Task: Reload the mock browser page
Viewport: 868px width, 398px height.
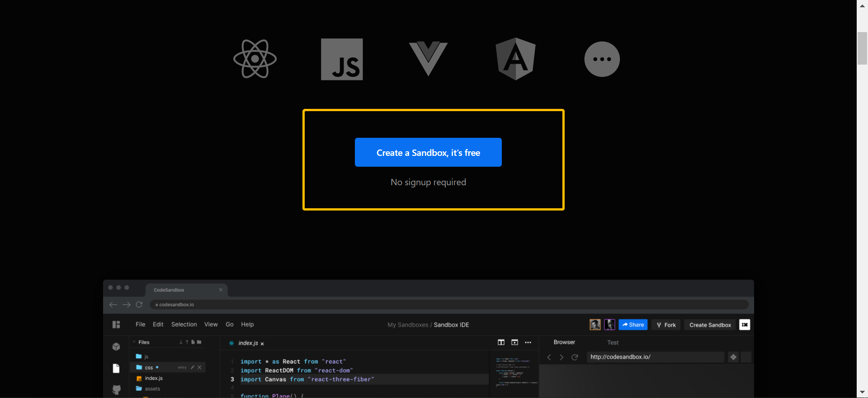Action: 139,304
